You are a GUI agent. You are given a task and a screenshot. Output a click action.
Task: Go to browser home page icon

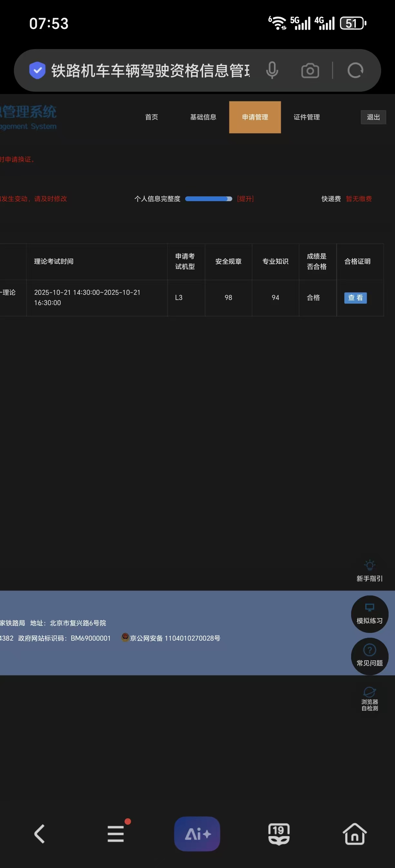pos(355,834)
